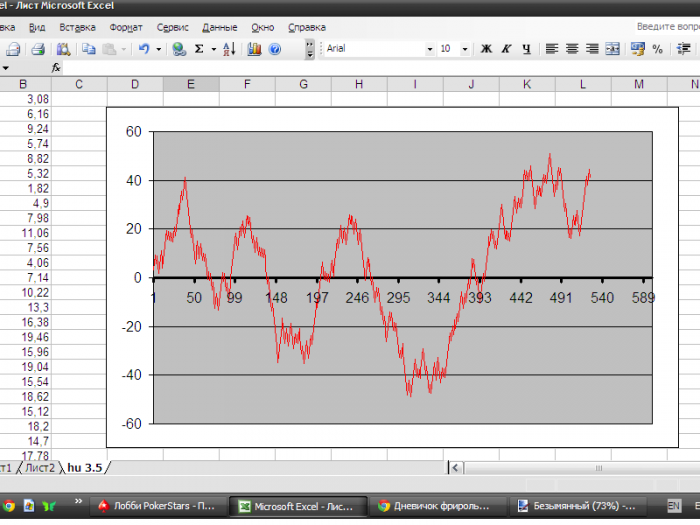Click the Merge and Center icon
The height and width of the screenshot is (525, 700).
[x=612, y=48]
